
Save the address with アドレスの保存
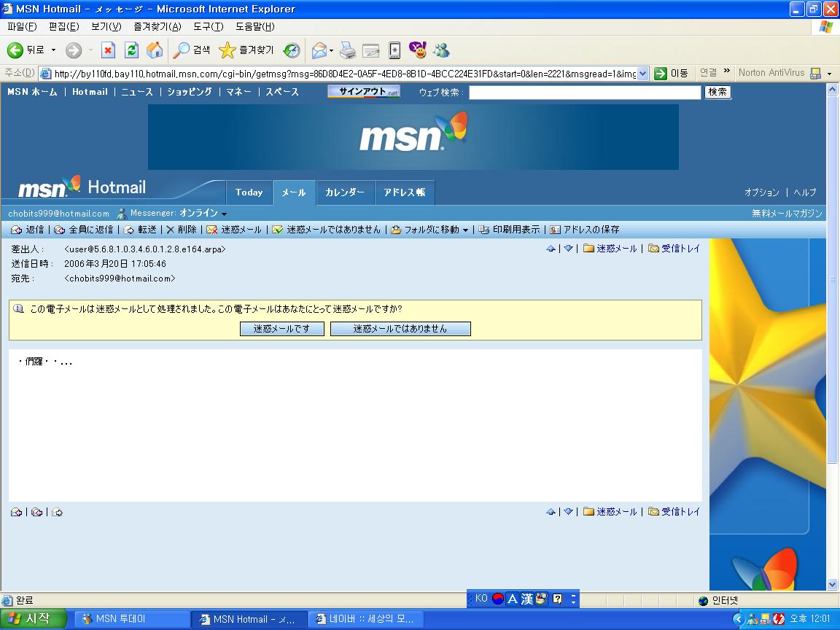tap(585, 230)
